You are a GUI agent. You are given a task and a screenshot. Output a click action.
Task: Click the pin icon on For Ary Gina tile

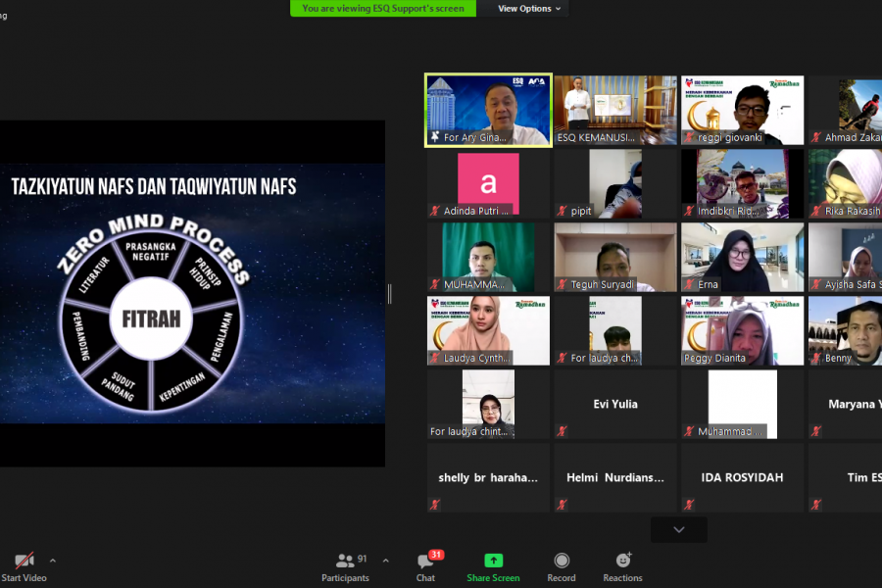pyautogui.click(x=435, y=137)
